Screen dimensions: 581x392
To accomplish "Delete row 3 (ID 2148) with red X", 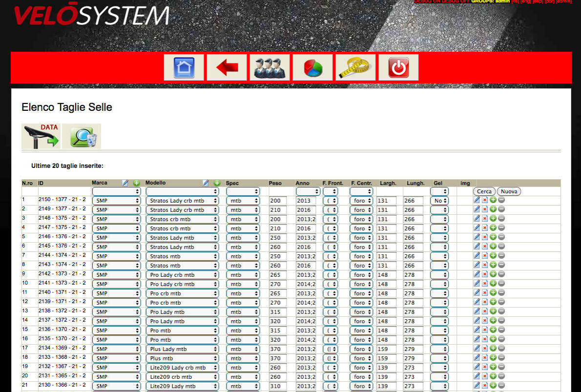I will [x=485, y=218].
